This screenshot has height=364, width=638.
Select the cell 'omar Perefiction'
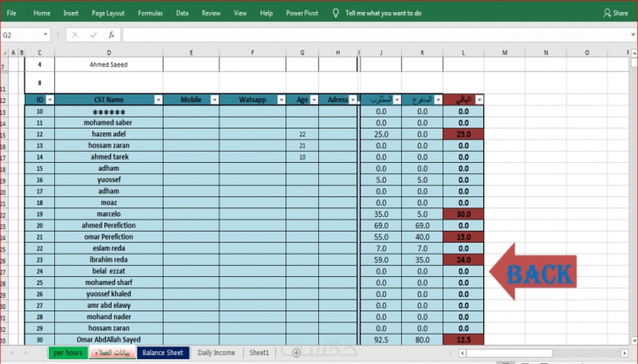click(x=109, y=237)
